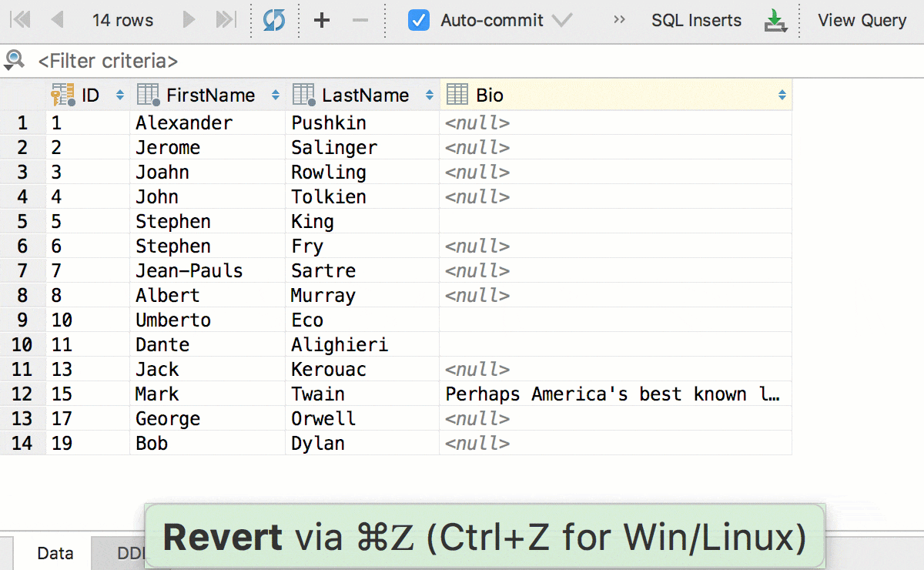Select row number 12 in the gutter
The width and height of the screenshot is (924, 570).
23,394
